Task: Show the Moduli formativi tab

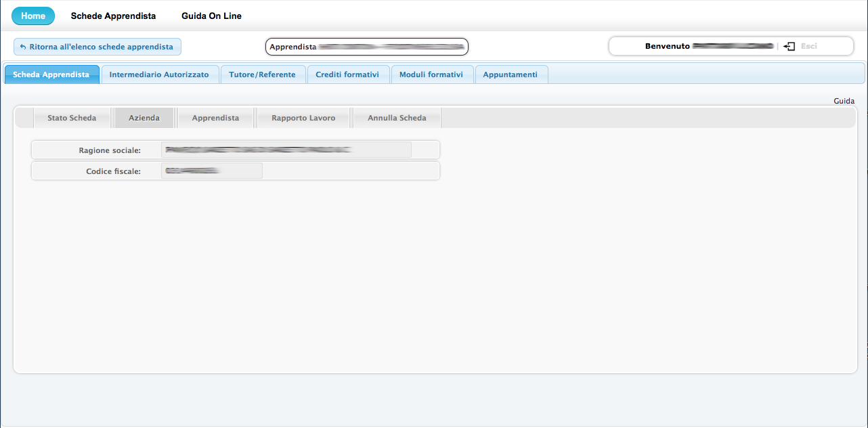Action: 431,74
